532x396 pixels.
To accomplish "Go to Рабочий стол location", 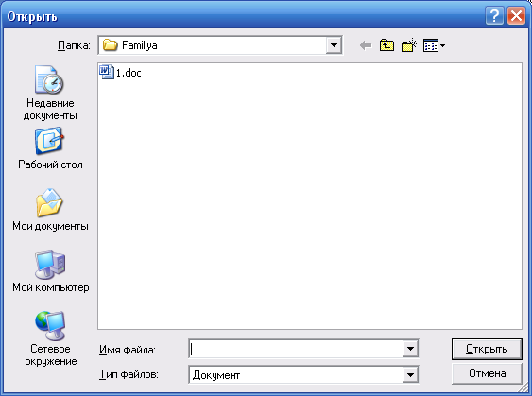I will tap(50, 148).
